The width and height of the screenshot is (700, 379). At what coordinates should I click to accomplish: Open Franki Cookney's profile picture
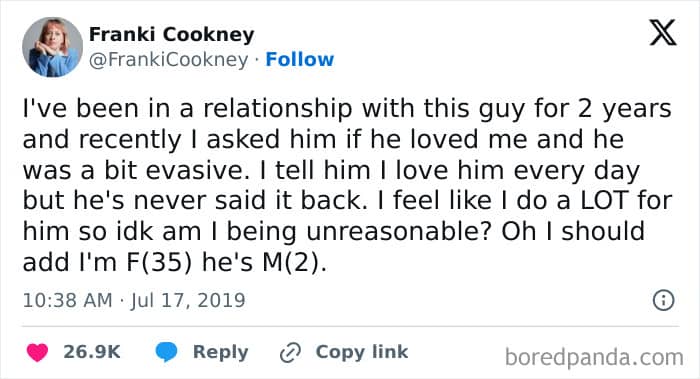[x=52, y=47]
